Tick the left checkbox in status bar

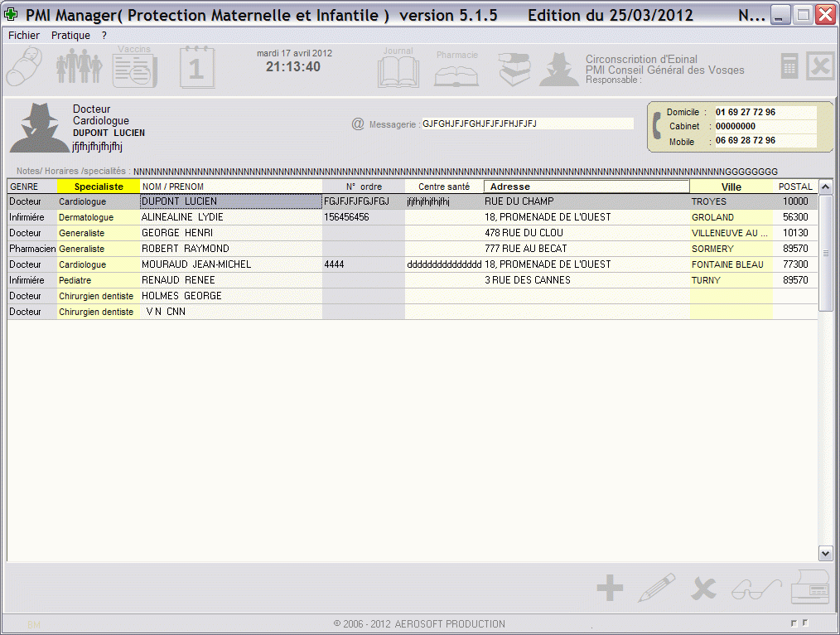(x=794, y=623)
